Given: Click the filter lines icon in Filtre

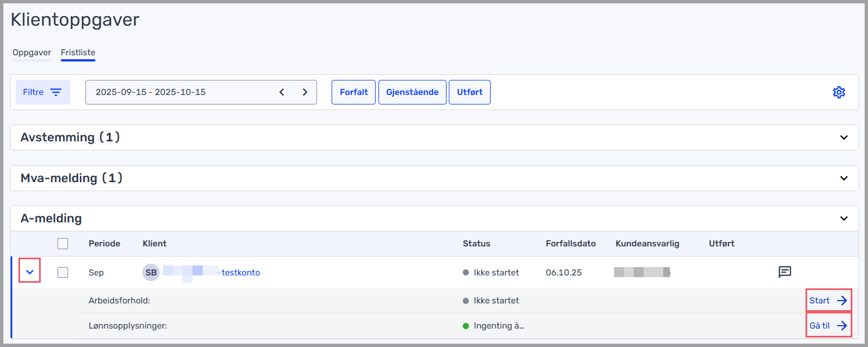Looking at the screenshot, I should coord(56,92).
